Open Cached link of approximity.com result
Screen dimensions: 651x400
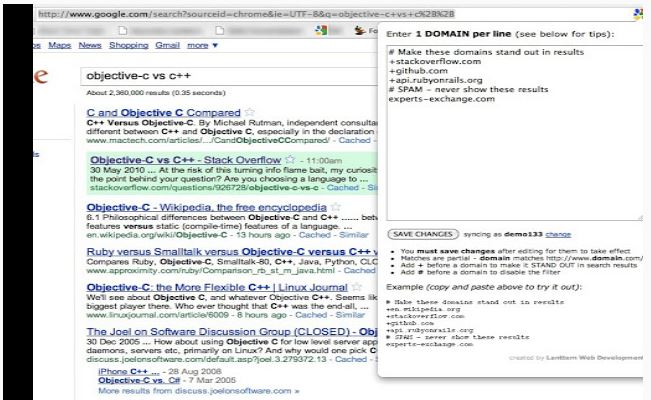[x=360, y=270]
